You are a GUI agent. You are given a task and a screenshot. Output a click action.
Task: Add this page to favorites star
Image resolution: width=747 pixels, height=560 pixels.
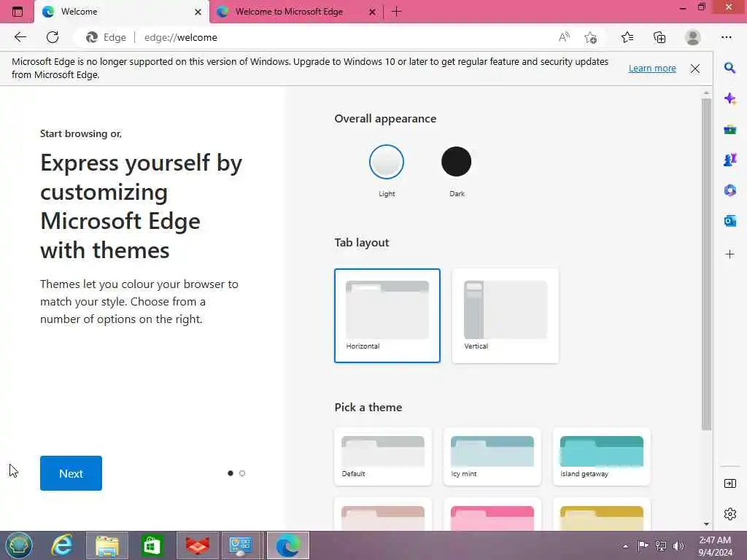[x=591, y=37]
